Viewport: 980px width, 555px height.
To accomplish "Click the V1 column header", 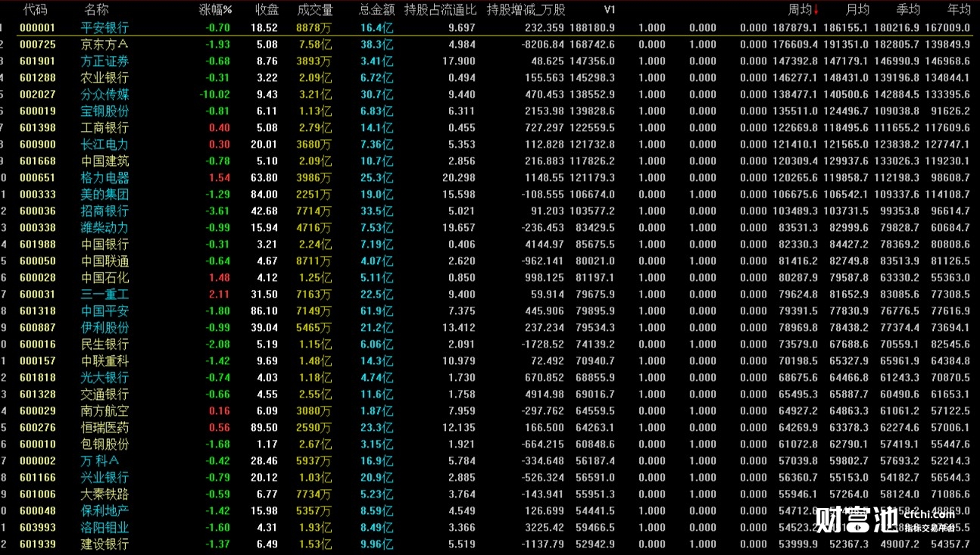I will tap(610, 10).
